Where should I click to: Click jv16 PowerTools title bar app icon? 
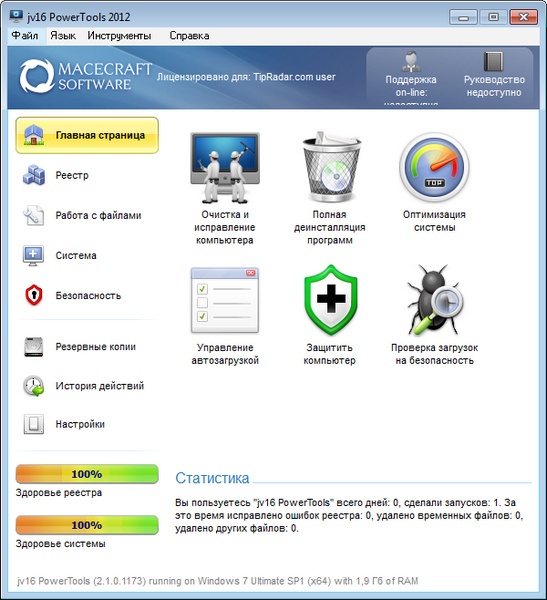click(16, 16)
